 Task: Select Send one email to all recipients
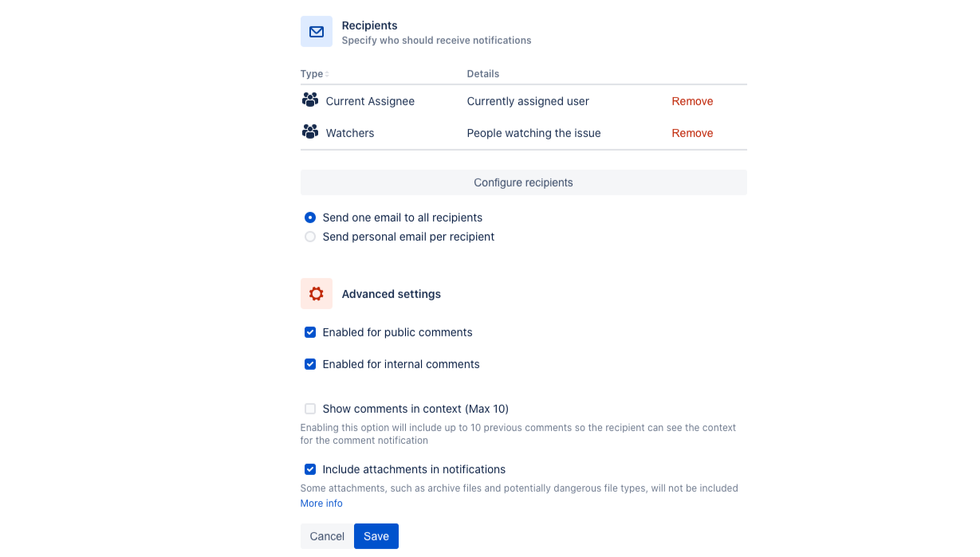pos(310,218)
